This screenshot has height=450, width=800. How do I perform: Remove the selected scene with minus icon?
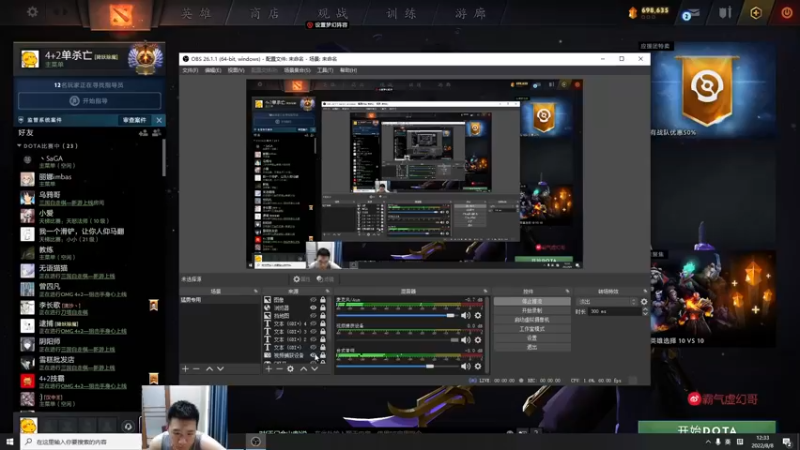(196, 368)
